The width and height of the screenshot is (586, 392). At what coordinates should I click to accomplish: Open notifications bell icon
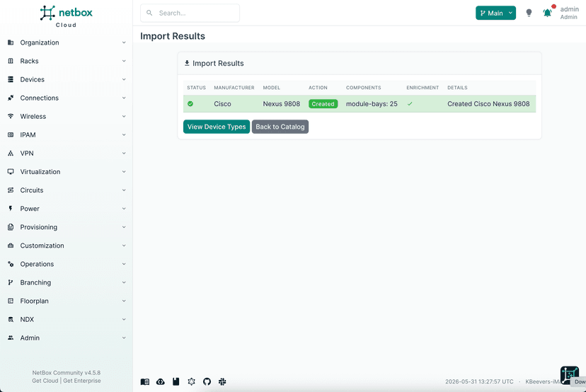[x=548, y=13]
